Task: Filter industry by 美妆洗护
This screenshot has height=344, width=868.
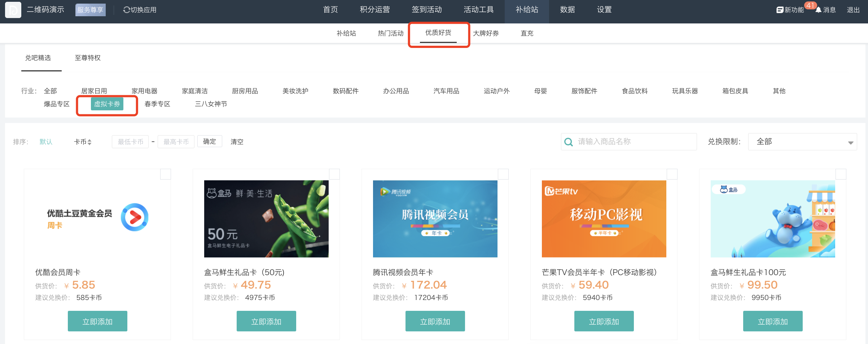Action: (295, 91)
